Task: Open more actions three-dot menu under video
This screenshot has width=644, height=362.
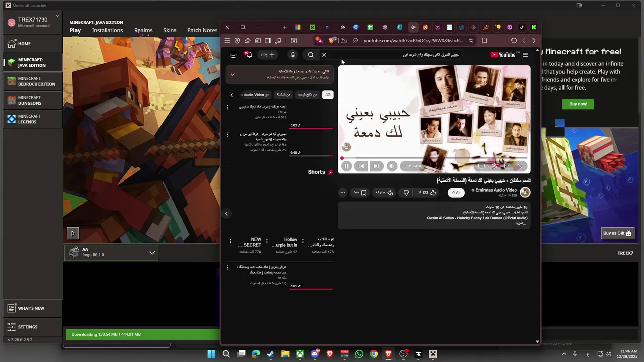Action: tap(343, 193)
